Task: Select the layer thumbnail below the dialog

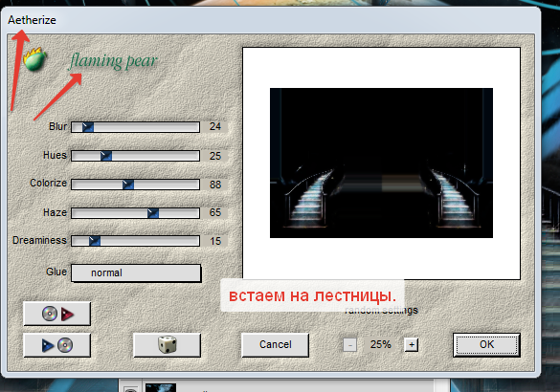Action: [161, 388]
